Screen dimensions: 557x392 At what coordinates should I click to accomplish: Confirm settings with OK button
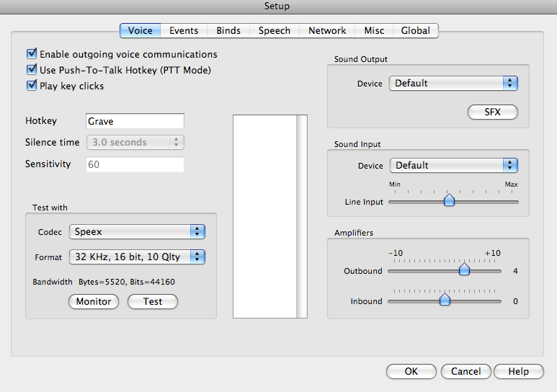pos(411,371)
